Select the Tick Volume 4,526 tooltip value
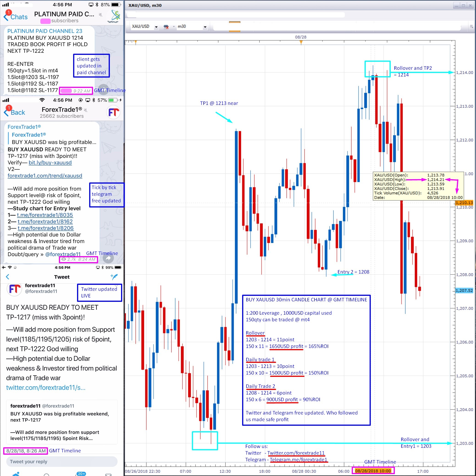 (x=433, y=193)
